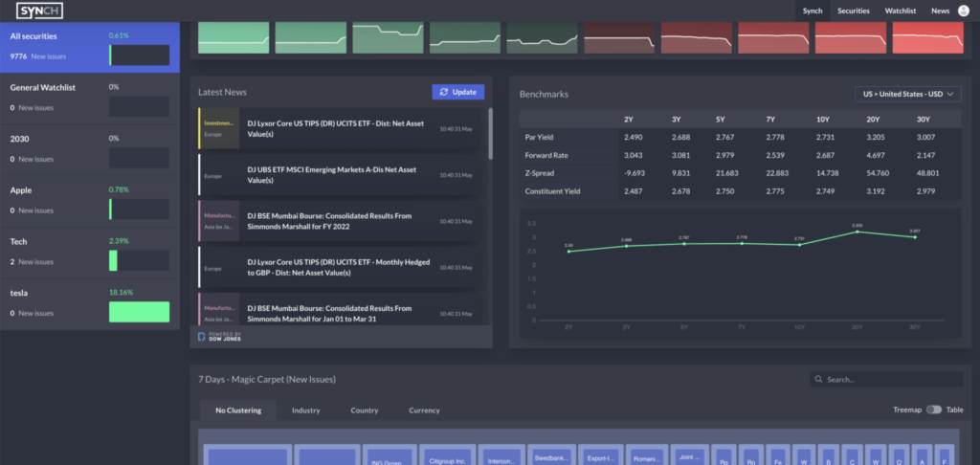
Task: Expand the US > United States - USD dropdown
Action: 907,94
